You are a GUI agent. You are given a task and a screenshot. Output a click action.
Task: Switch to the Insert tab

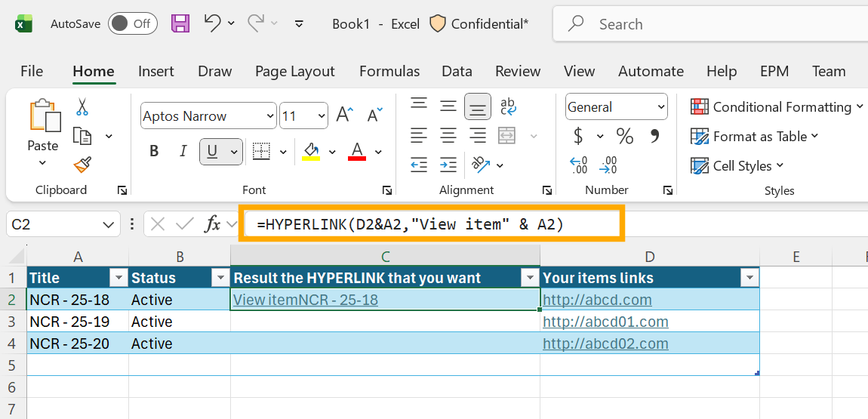tap(156, 72)
